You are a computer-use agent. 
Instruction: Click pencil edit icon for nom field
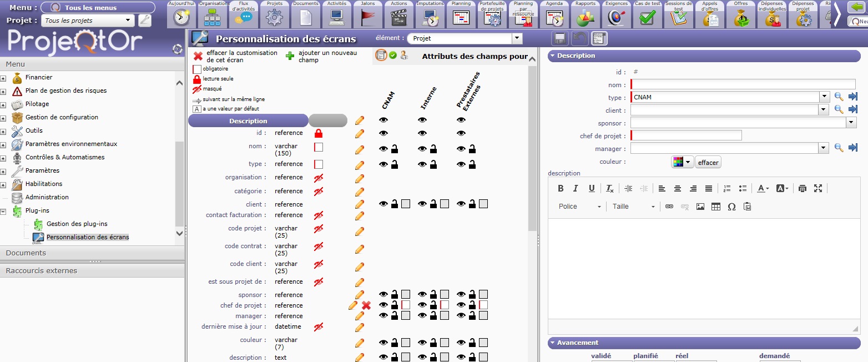[x=360, y=149]
